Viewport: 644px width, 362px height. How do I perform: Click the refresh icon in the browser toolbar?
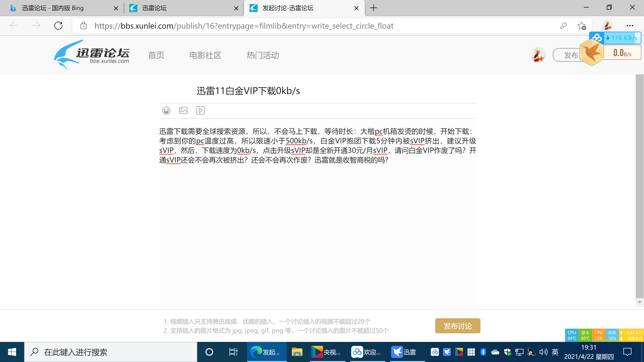point(58,25)
